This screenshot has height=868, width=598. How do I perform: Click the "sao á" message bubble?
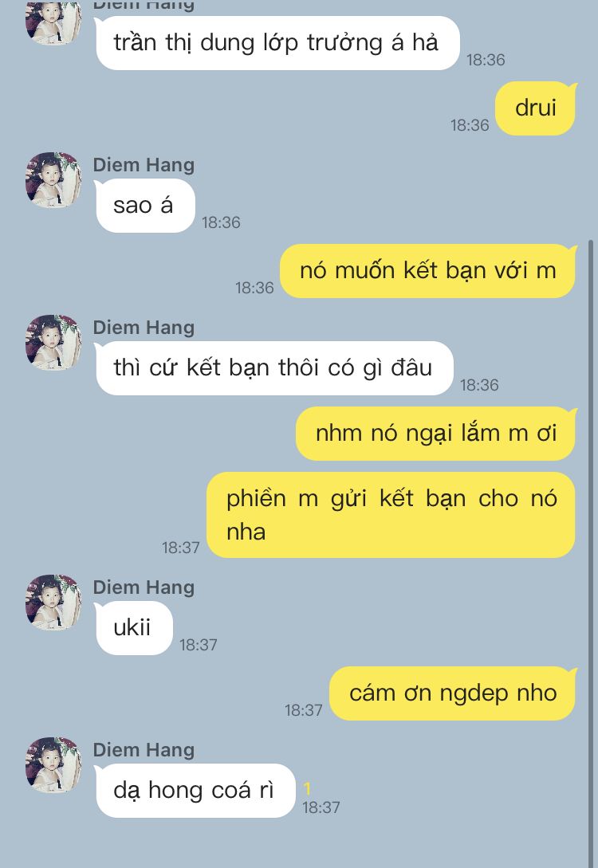coord(144,206)
